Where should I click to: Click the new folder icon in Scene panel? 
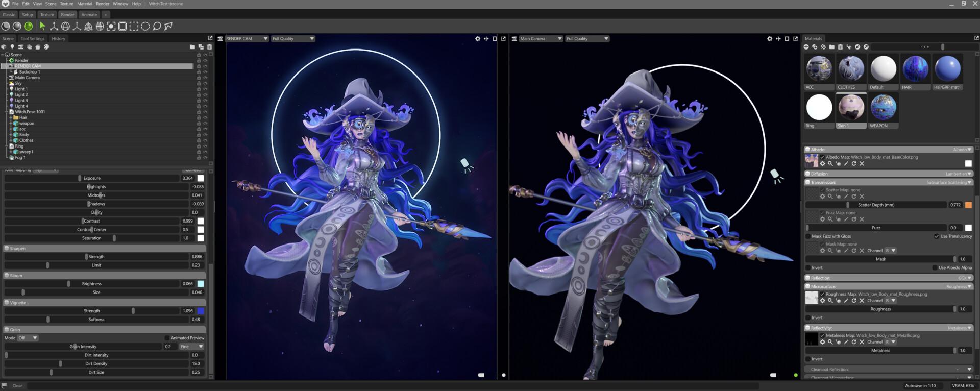tap(192, 47)
